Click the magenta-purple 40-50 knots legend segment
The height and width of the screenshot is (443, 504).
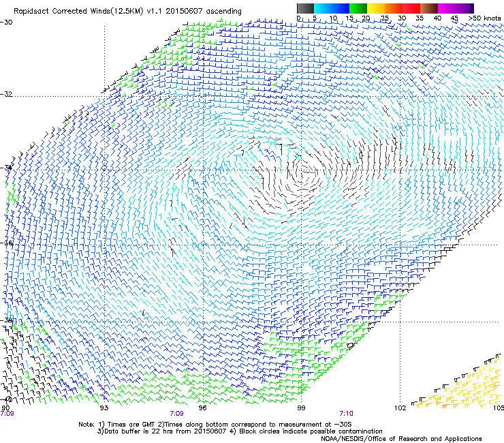[x=456, y=8]
